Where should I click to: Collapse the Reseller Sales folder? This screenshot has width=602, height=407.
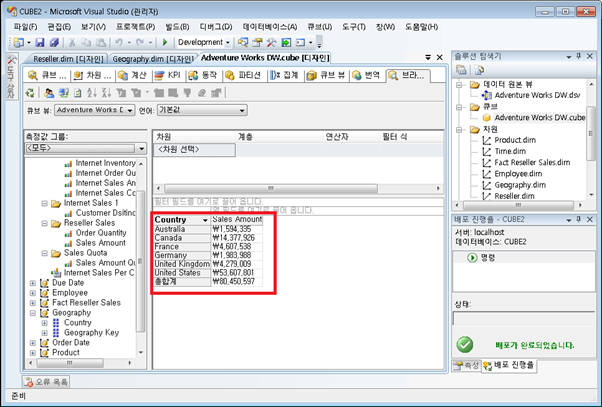45,223
